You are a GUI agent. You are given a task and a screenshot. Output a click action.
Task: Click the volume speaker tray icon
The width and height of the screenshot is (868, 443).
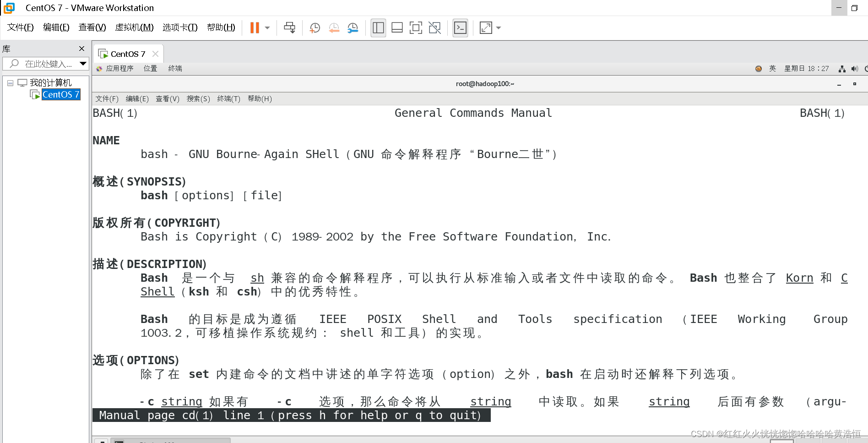tap(854, 69)
